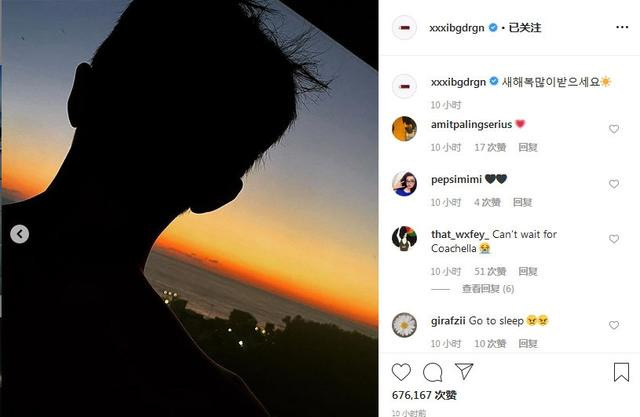
Task: Open girafzii's daisy avatar
Action: [x=404, y=325]
